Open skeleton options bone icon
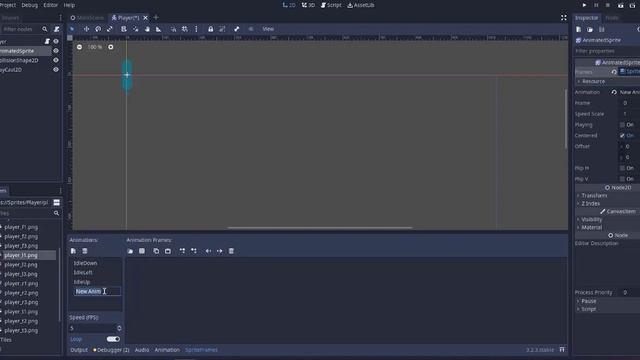The width and height of the screenshot is (640, 360). point(237,29)
